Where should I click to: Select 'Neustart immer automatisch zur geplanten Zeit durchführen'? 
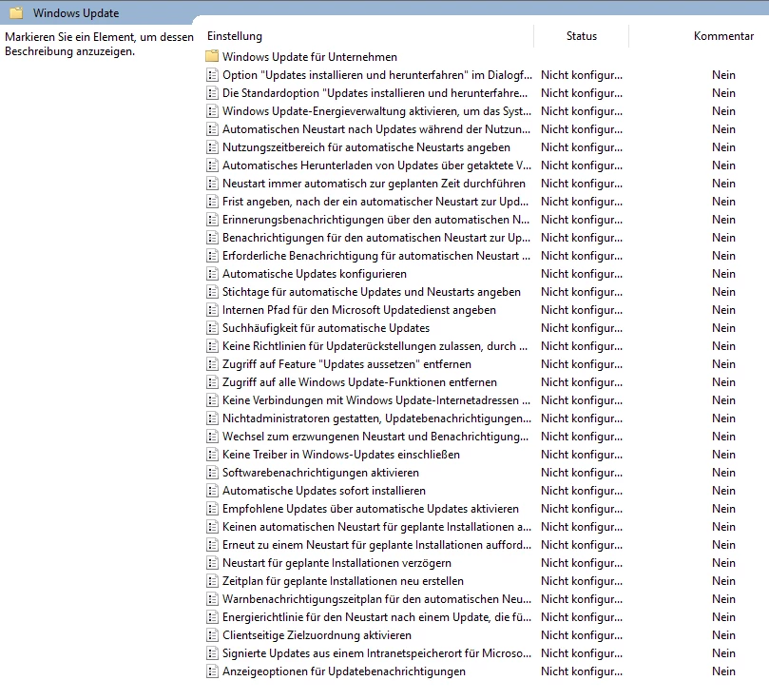point(374,184)
